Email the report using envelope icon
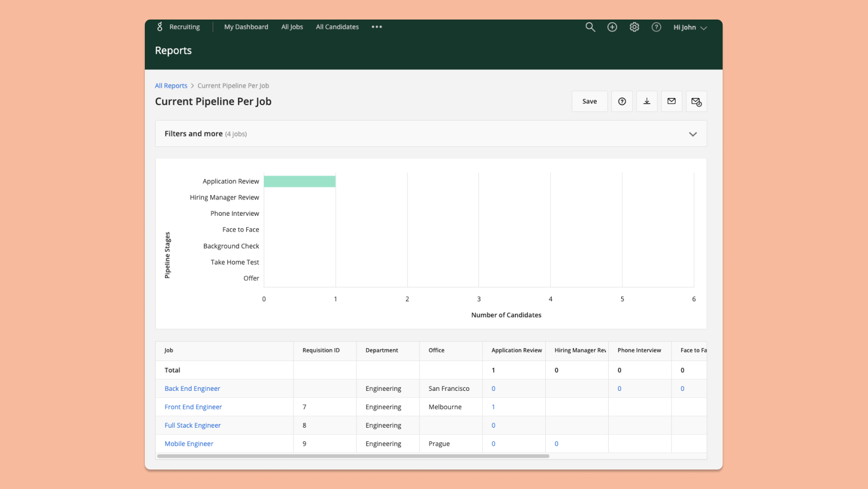868x489 pixels. pos(671,101)
